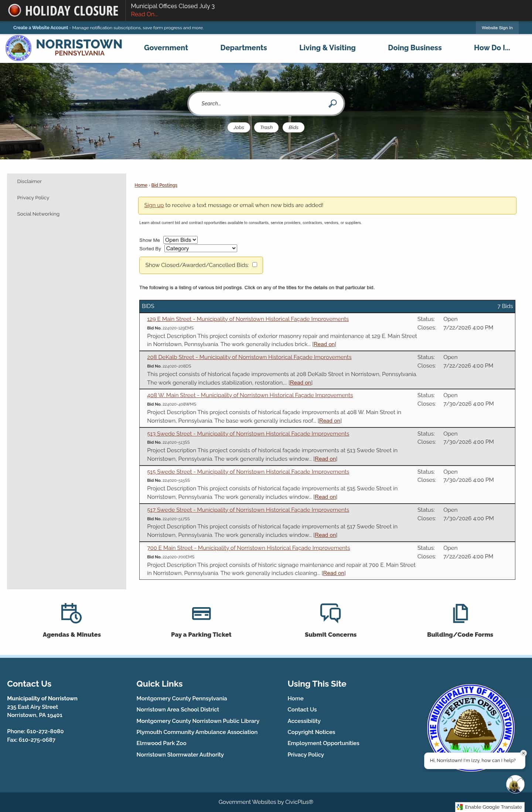Click Pay a Parking Ticket text link
This screenshot has width=532, height=812.
click(x=201, y=635)
